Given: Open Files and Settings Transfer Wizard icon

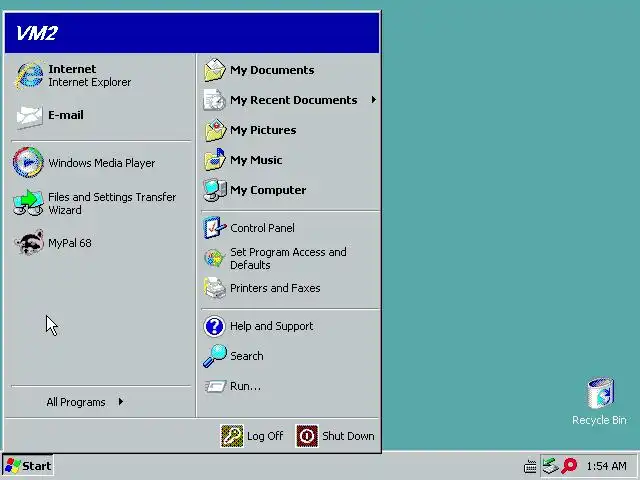Looking at the screenshot, I should click(28, 203).
